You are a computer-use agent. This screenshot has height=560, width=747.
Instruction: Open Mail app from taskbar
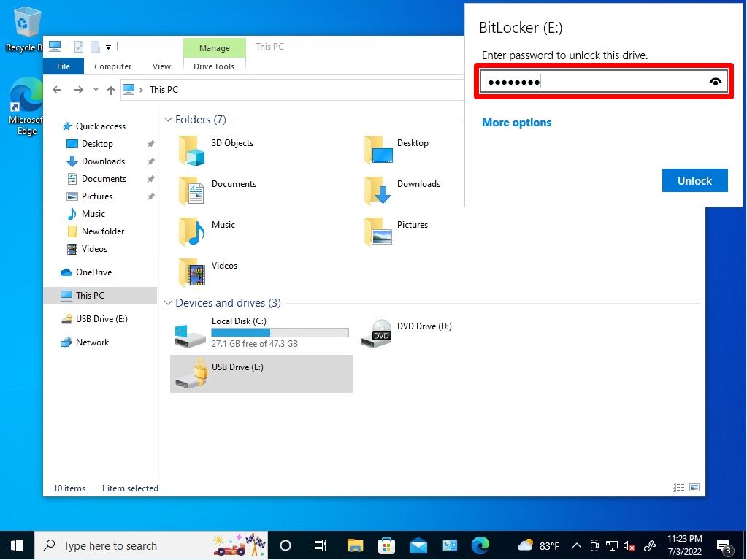click(x=418, y=545)
